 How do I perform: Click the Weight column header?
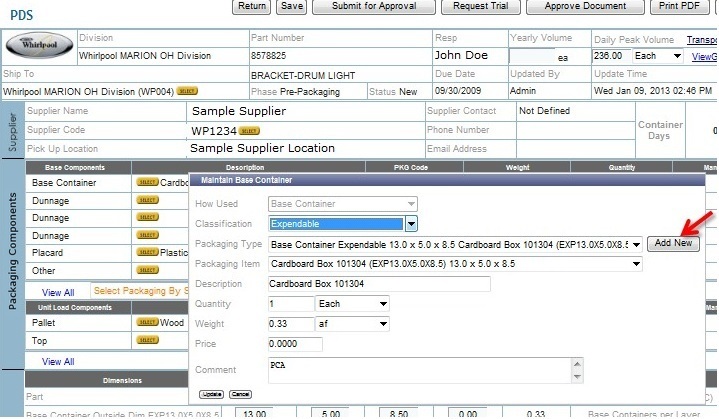[x=517, y=167]
